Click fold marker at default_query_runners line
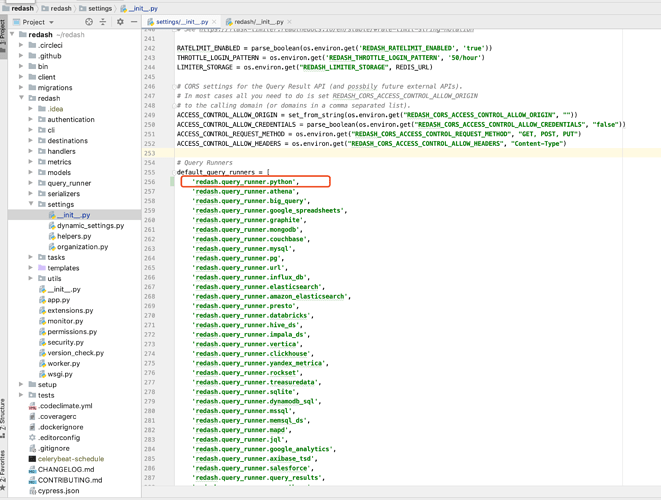The image size is (661, 500). click(174, 172)
